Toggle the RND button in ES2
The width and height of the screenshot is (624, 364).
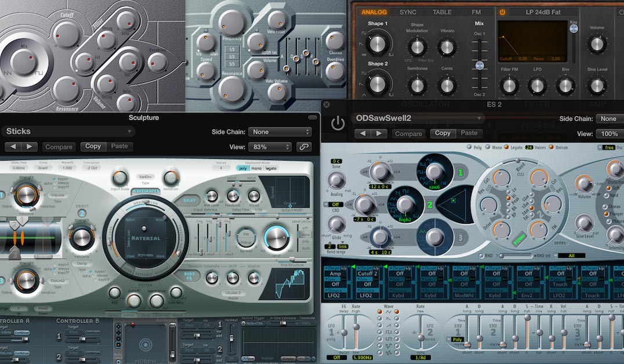point(481,256)
